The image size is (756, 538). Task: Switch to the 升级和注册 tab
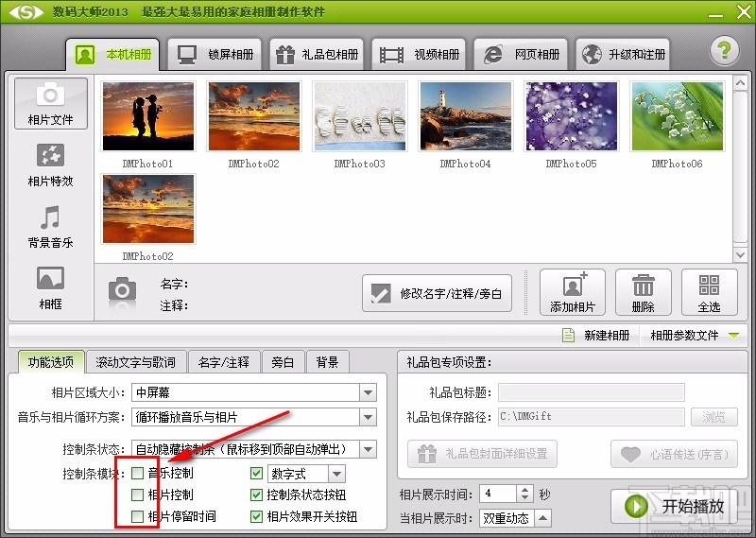tap(623, 54)
